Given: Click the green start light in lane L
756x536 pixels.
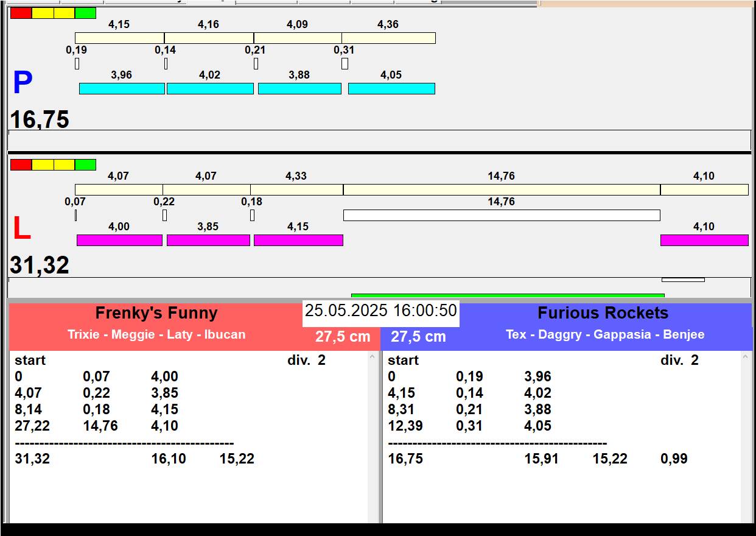Looking at the screenshot, I should (x=85, y=164).
